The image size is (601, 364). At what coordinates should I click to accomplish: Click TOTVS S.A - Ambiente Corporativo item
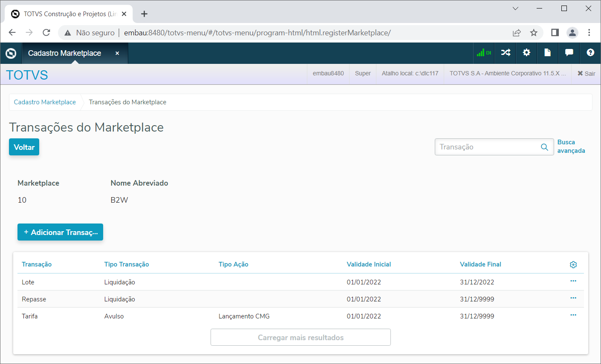(x=508, y=73)
